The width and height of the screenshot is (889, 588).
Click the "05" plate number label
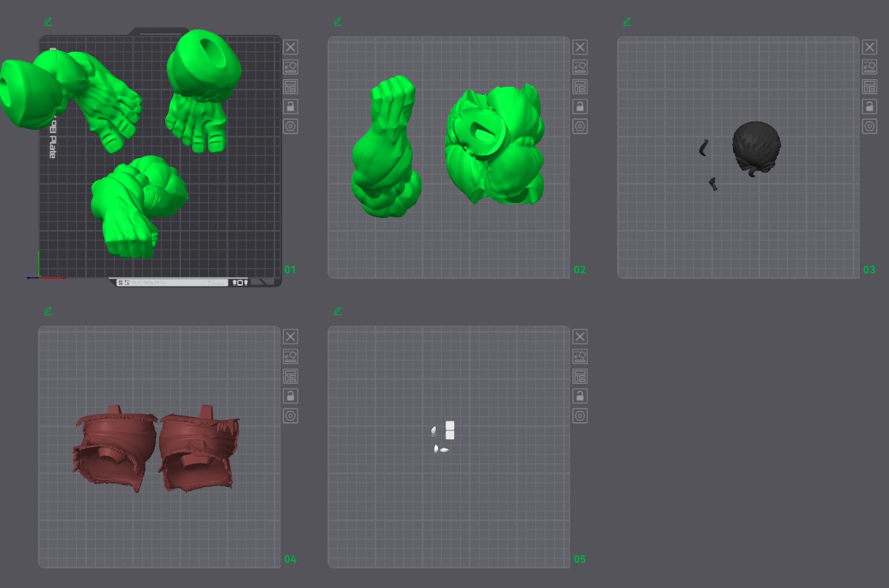coord(579,559)
